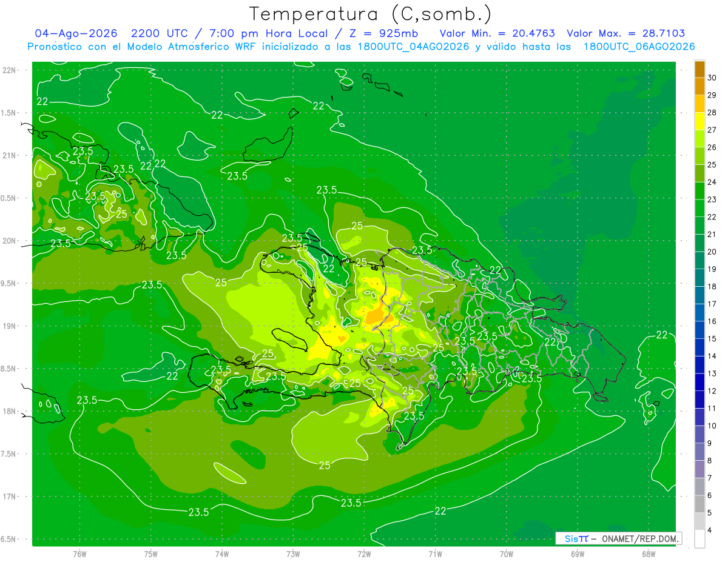Click the '68W' longitude axis label
728x562 pixels.
(649, 554)
